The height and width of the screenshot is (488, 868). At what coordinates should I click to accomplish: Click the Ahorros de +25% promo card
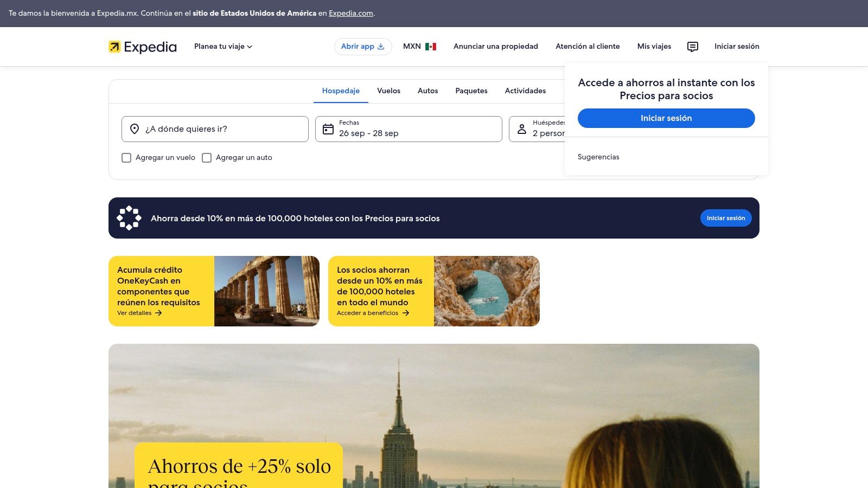pyautogui.click(x=239, y=466)
